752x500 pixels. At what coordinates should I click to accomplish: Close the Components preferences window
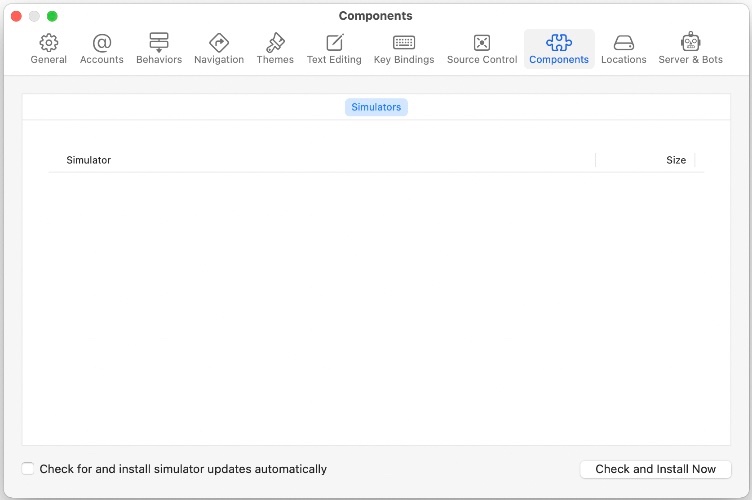point(16,16)
